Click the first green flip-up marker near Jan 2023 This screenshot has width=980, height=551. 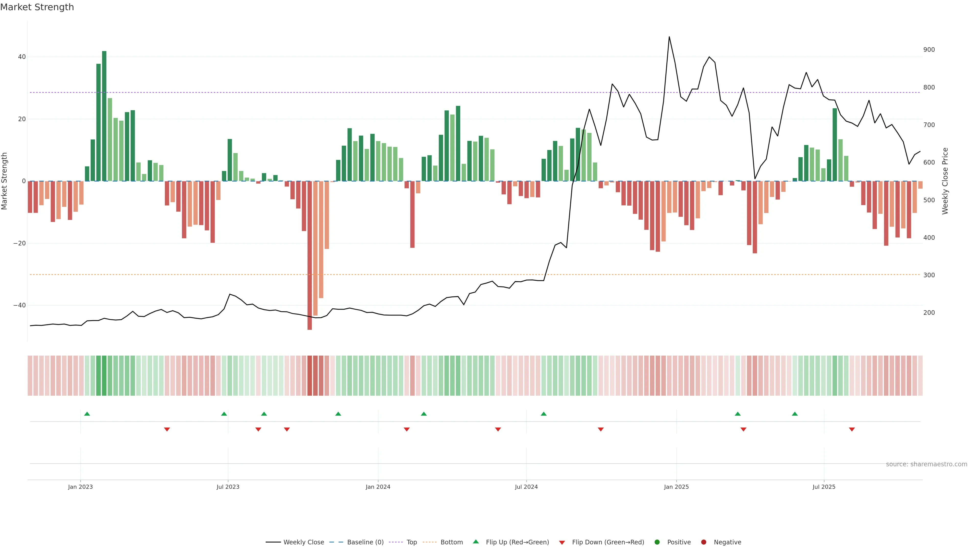click(x=87, y=414)
